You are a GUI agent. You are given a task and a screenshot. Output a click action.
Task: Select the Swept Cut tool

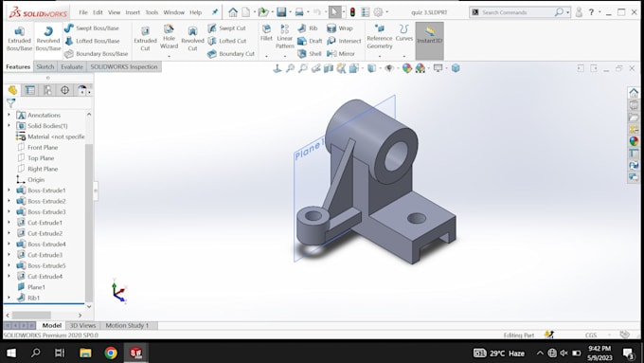click(x=226, y=27)
